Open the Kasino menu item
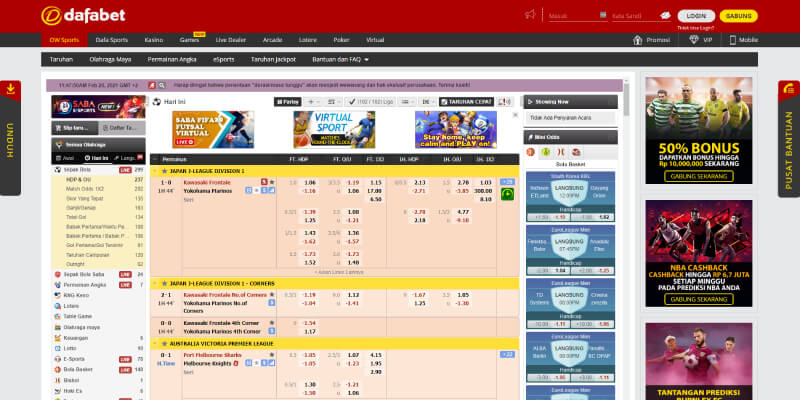800x400 pixels. [x=154, y=40]
